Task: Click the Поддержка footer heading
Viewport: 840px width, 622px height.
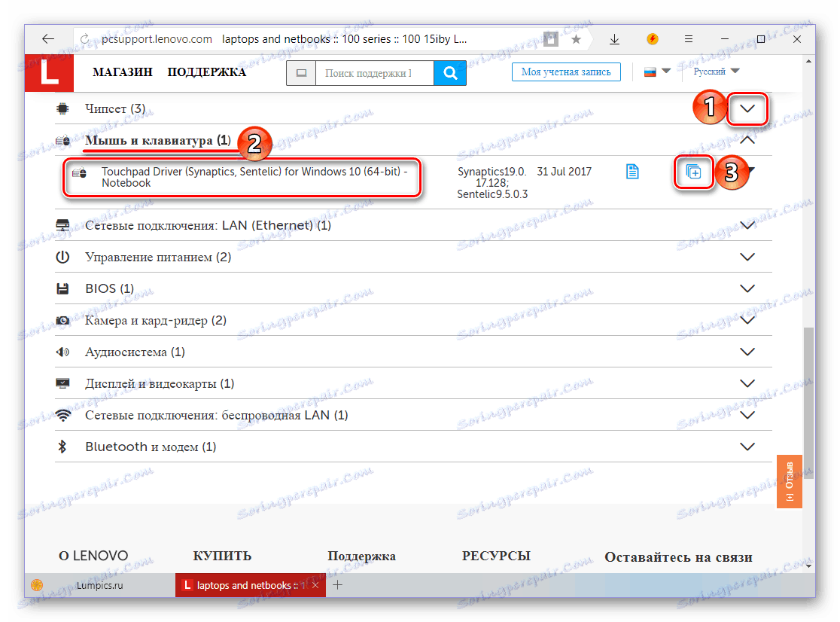Action: point(361,556)
